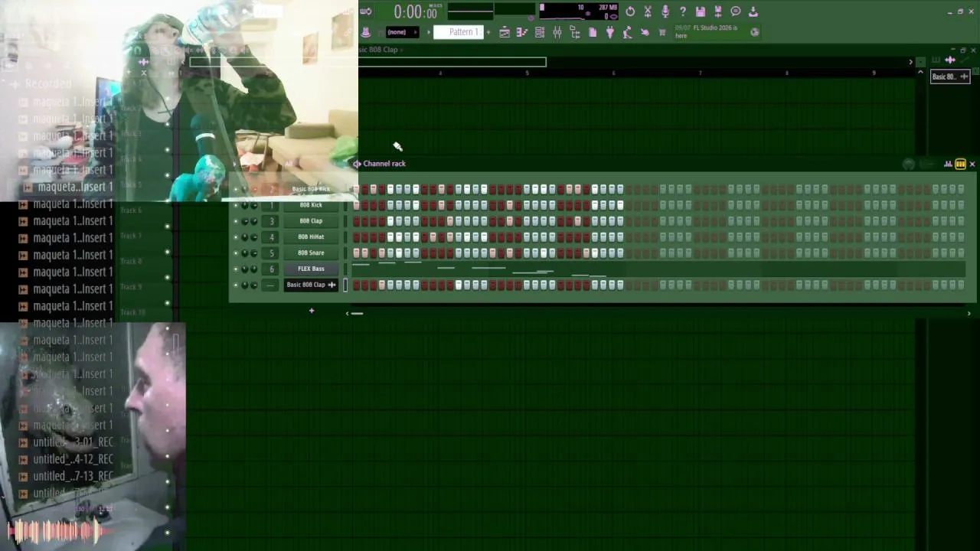
Task: Click the circular arrow icon beside the scissors
Action: point(630,11)
